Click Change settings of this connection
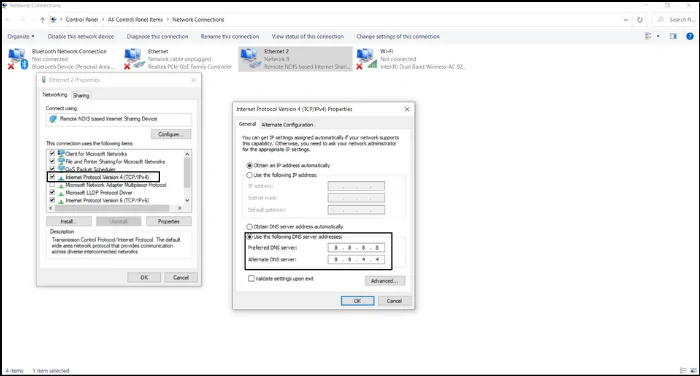Viewport: 700px width, 376px height. [398, 37]
